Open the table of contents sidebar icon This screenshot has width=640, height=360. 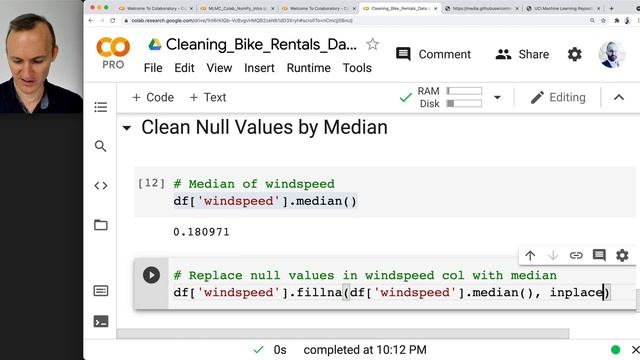(x=100, y=107)
